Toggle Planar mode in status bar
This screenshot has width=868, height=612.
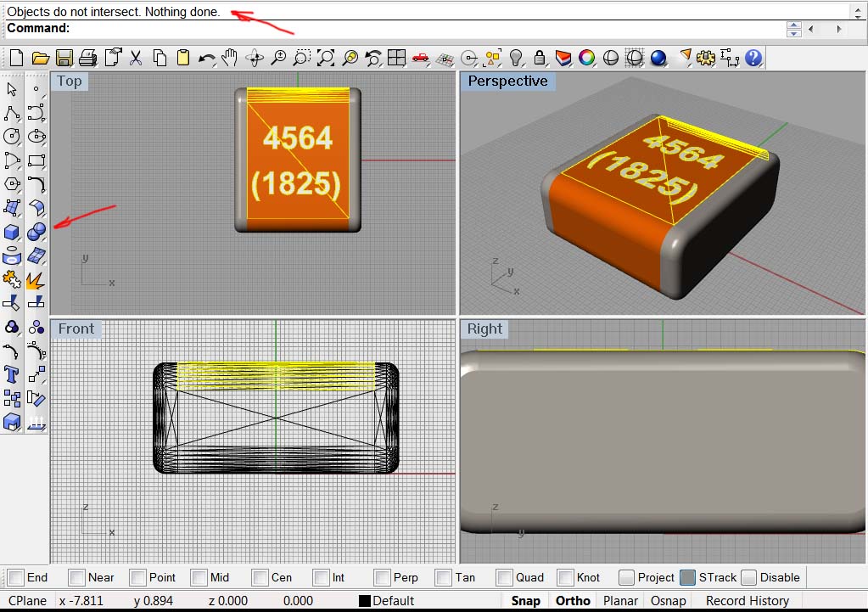pos(620,601)
